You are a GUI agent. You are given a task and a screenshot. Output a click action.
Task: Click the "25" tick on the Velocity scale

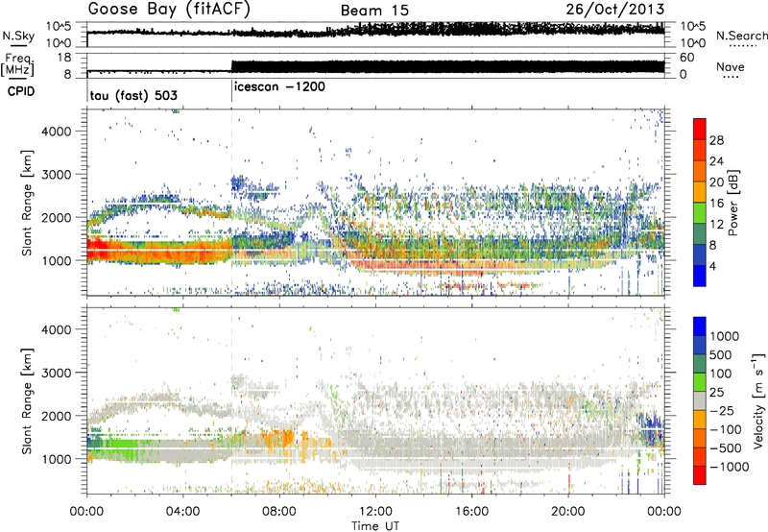tap(717, 392)
